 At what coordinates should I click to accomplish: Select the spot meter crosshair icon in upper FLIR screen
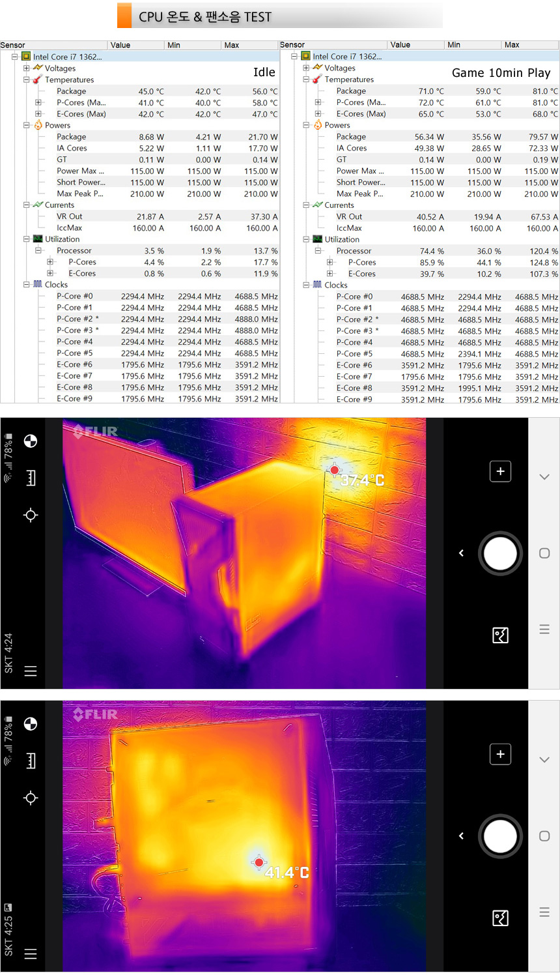[31, 515]
